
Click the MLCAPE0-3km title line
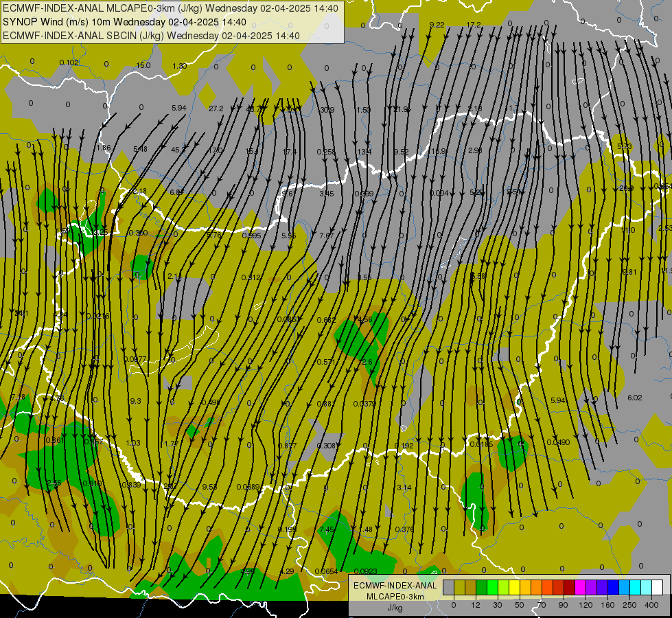[170, 8]
